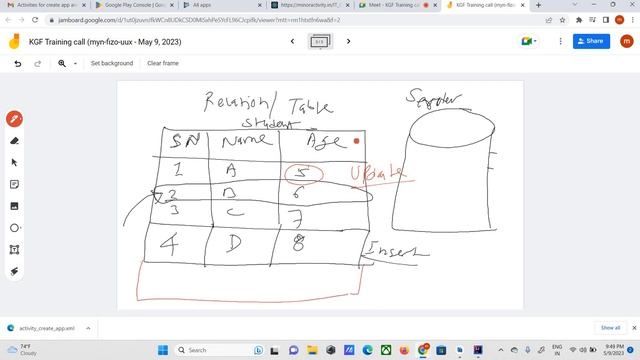Open the Jamboard more options menu

click(x=560, y=41)
